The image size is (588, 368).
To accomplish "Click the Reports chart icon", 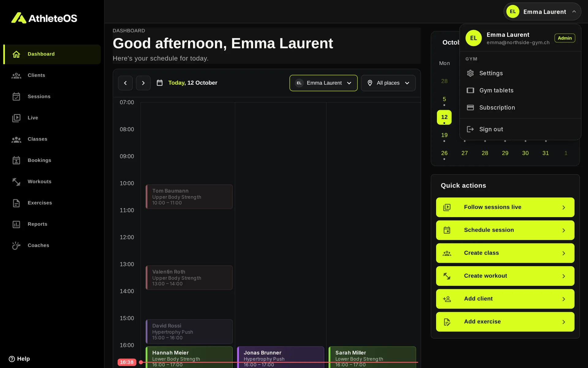I will tap(16, 224).
